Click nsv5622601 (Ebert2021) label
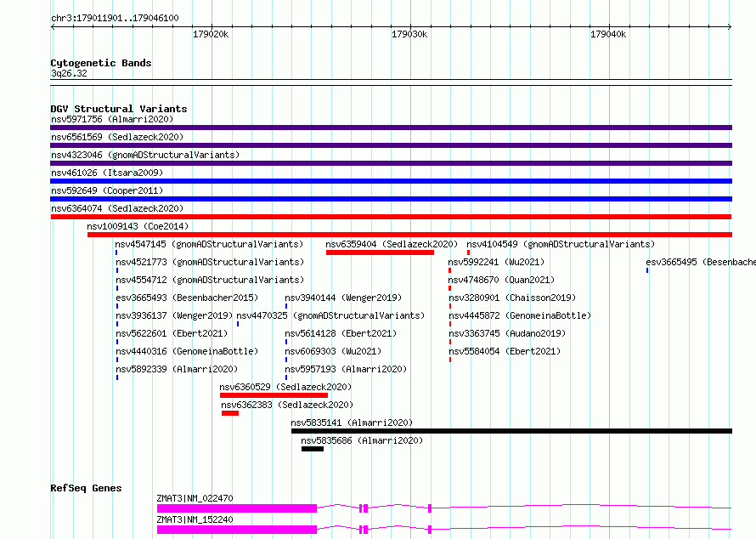 tap(172, 333)
